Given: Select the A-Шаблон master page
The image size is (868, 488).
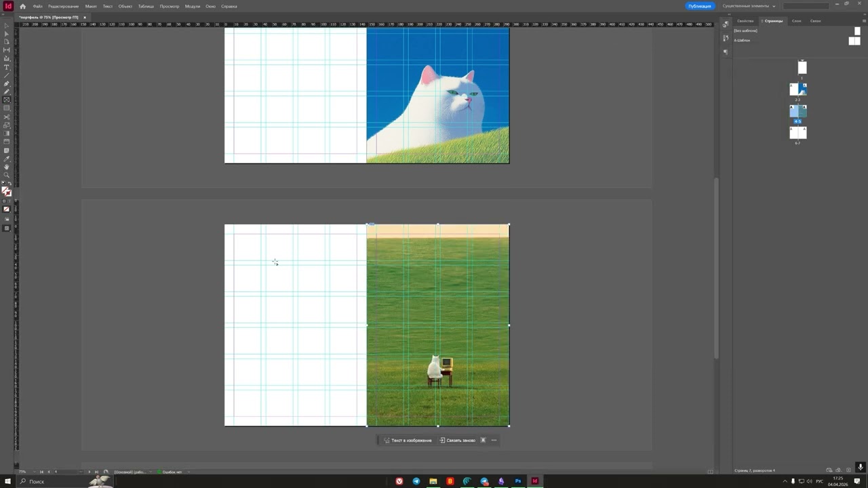Looking at the screenshot, I should [742, 40].
